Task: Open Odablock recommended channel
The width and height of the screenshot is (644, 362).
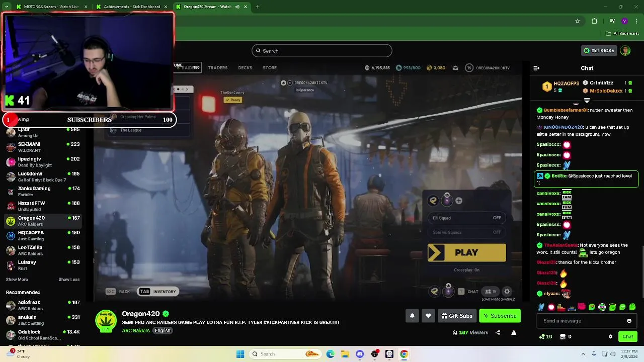Action: pyautogui.click(x=43, y=335)
